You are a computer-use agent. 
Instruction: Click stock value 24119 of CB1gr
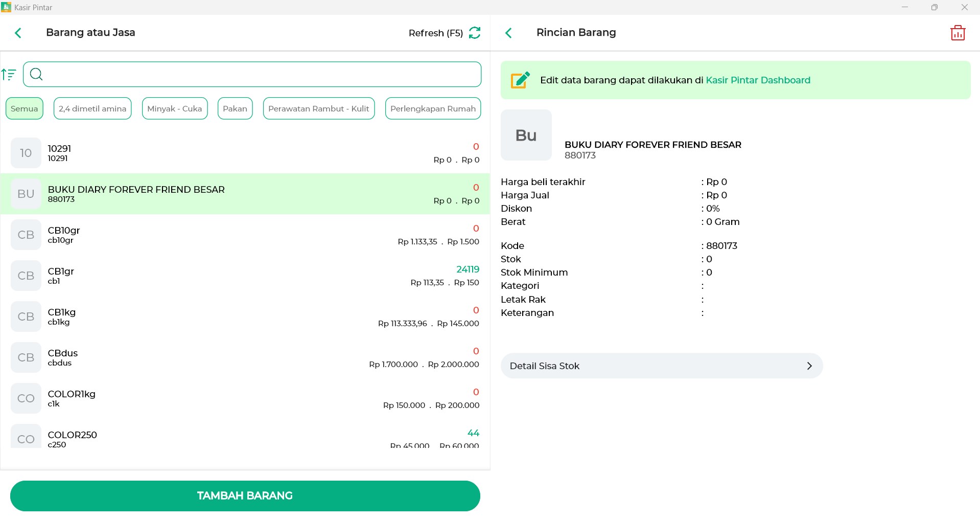point(468,269)
